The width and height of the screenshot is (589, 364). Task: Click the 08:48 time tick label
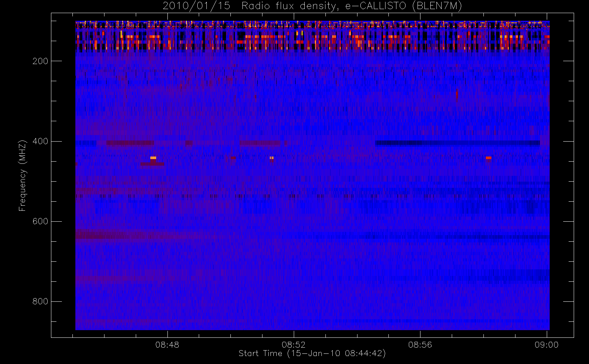[x=167, y=345]
